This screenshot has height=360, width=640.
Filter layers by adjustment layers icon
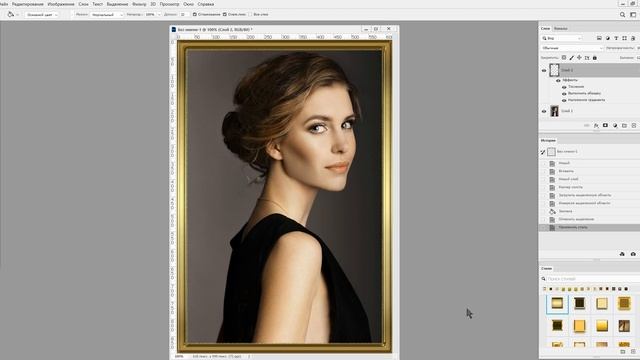608,38
